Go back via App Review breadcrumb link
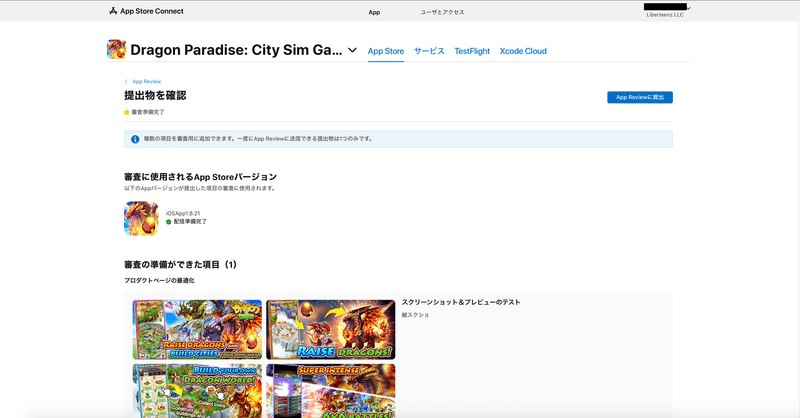Image resolution: width=800 pixels, height=418 pixels. click(146, 82)
